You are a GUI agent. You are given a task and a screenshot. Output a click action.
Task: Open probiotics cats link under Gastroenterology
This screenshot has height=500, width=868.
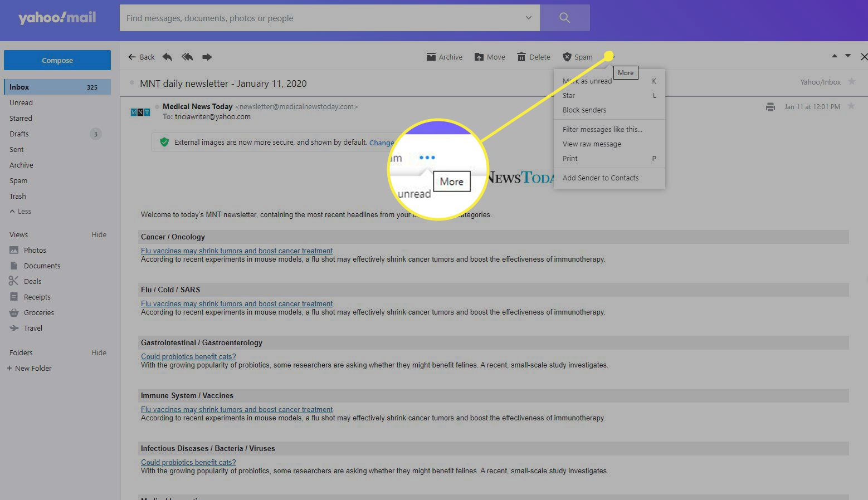coord(188,356)
